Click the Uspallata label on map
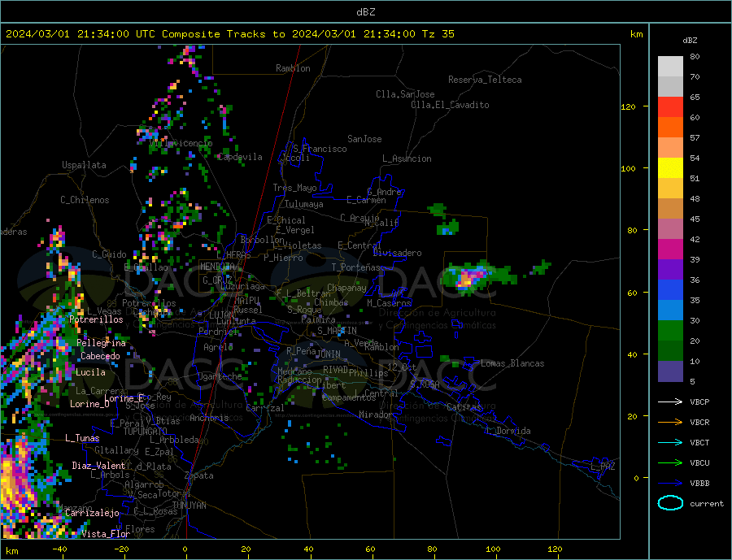732x560 pixels. pyautogui.click(x=84, y=165)
